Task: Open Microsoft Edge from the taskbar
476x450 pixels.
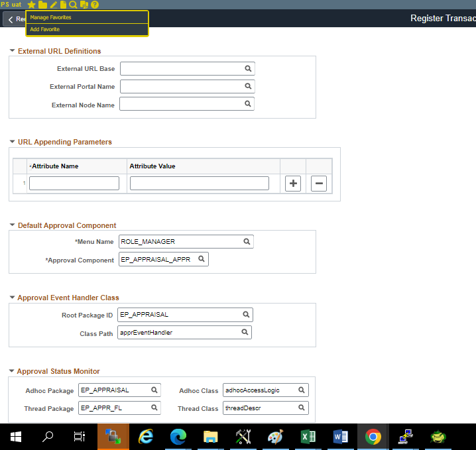Action: tap(178, 437)
